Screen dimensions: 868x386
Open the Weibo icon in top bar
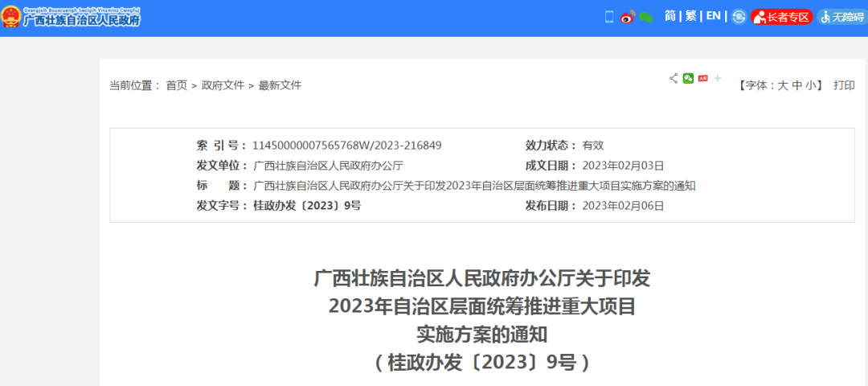point(628,17)
